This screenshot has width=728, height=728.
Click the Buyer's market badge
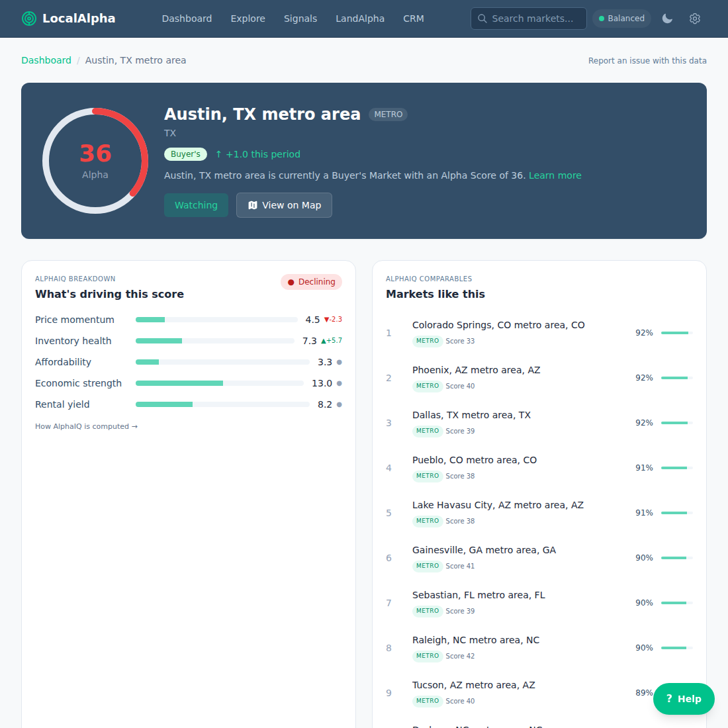click(x=185, y=154)
